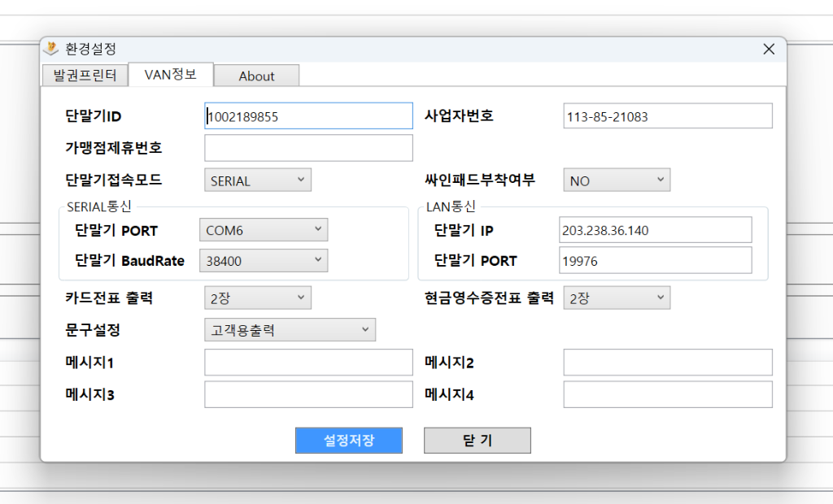
Task: Click the LAN 단말기 PORT field showing 19976
Action: pyautogui.click(x=656, y=260)
